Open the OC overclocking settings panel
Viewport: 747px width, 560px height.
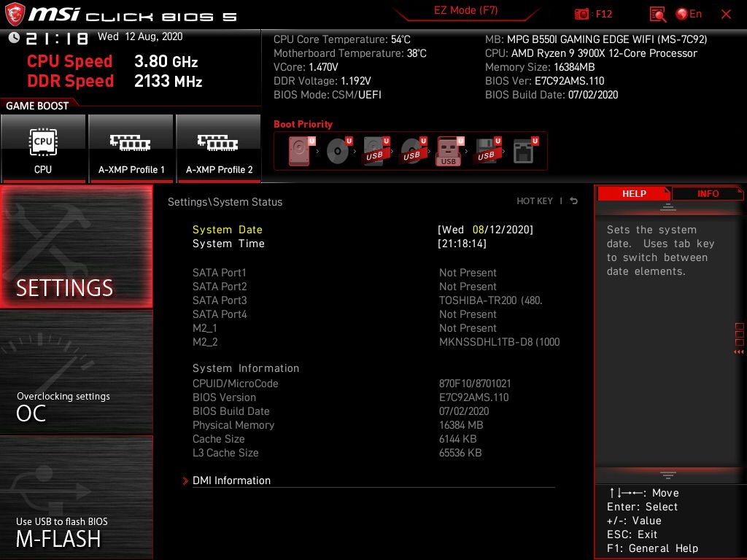pyautogui.click(x=76, y=373)
